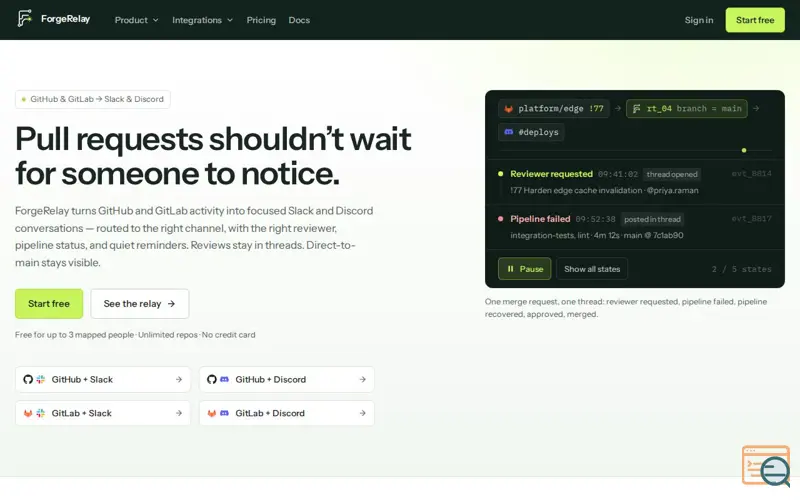The image size is (800, 500).
Task: Click GitLab icon on GitLab + Slack card
Action: (x=28, y=413)
